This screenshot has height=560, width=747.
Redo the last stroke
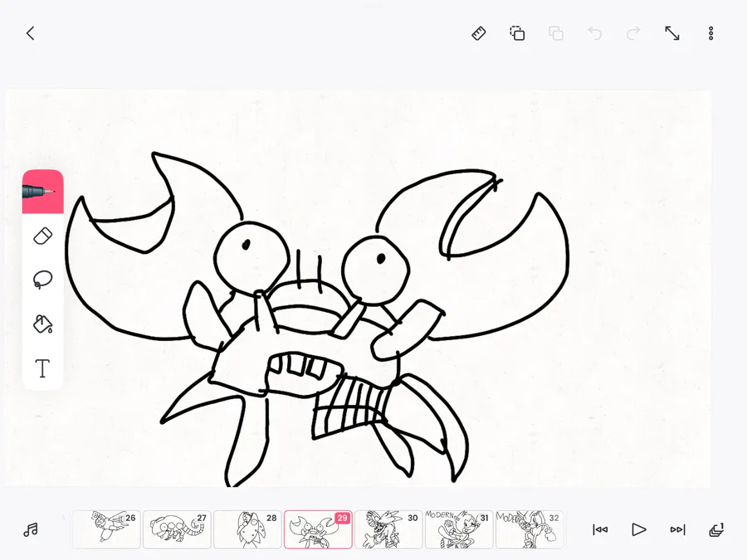click(633, 33)
